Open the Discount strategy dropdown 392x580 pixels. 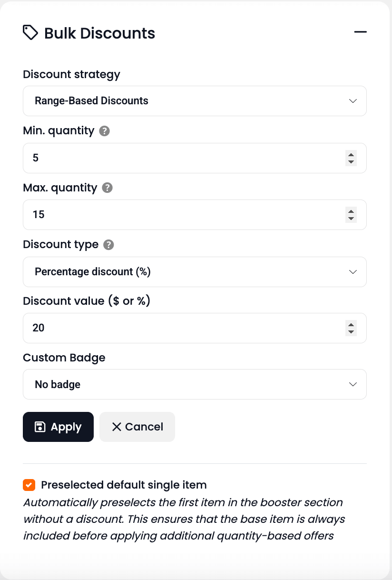click(x=195, y=101)
